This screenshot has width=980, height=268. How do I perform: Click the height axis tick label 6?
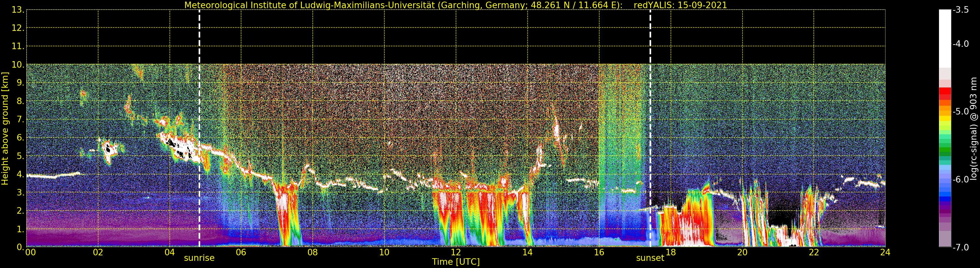click(20, 138)
